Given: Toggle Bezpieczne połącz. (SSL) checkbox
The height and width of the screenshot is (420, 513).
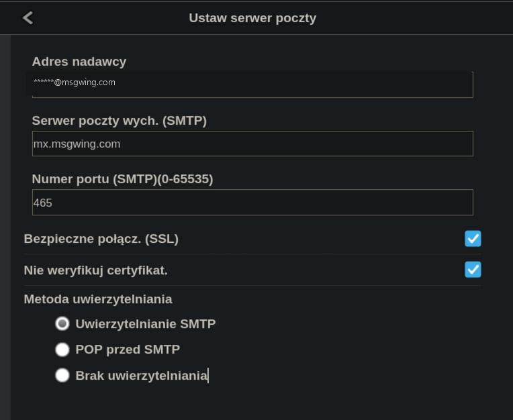Looking at the screenshot, I should click(x=473, y=239).
